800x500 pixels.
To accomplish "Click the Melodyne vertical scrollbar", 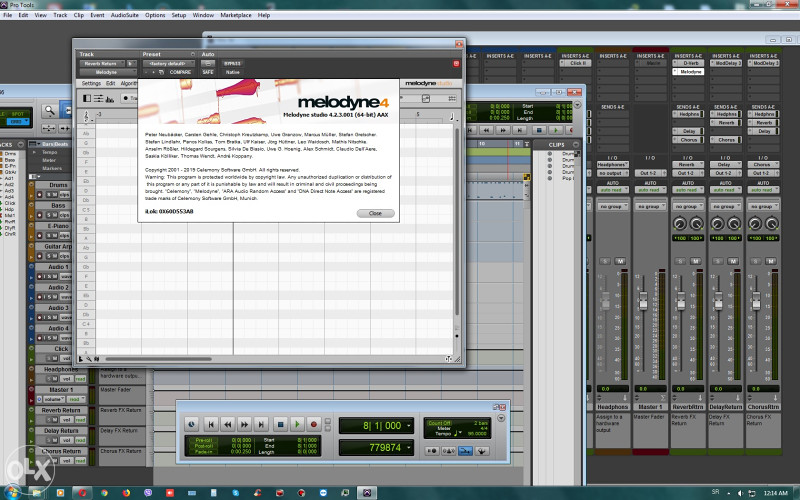I will (x=457, y=222).
